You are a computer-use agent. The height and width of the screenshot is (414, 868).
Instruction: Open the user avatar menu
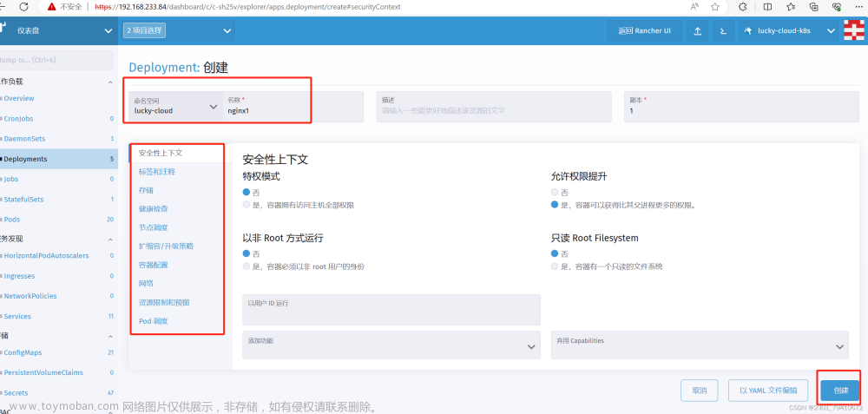click(854, 30)
